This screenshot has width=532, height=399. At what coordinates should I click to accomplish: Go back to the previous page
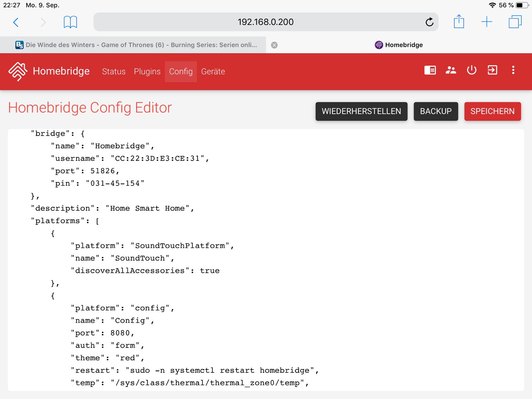[16, 22]
